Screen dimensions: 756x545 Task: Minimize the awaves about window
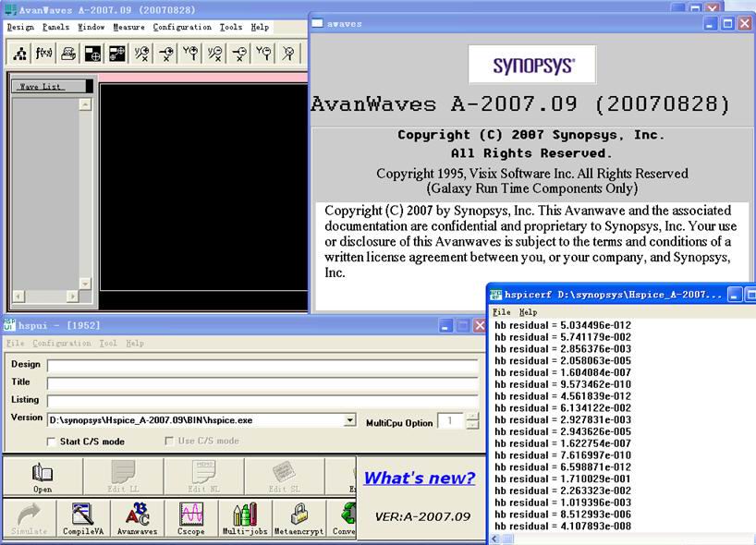click(x=710, y=24)
